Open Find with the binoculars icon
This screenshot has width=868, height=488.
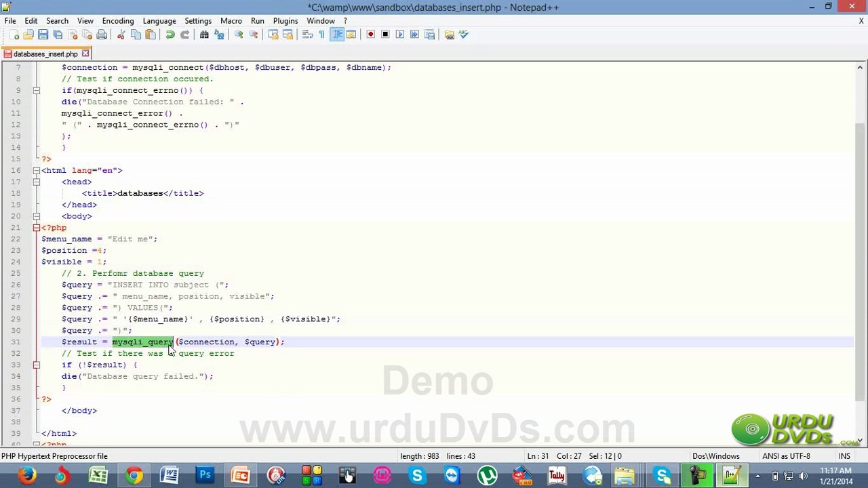click(x=204, y=35)
